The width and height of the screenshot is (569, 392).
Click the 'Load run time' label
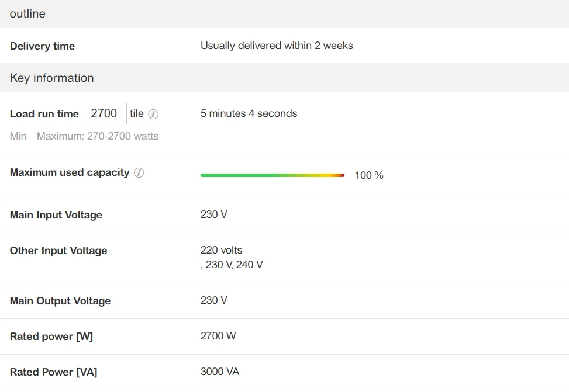pyautogui.click(x=44, y=114)
